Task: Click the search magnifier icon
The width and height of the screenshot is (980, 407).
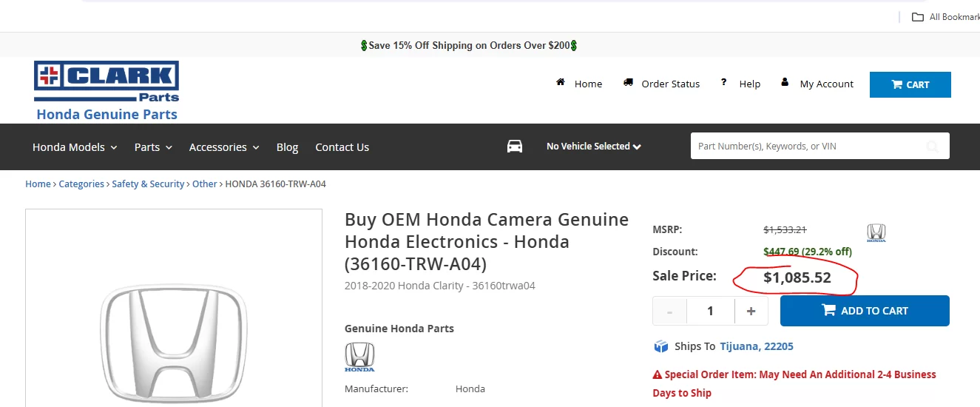Action: click(x=933, y=147)
